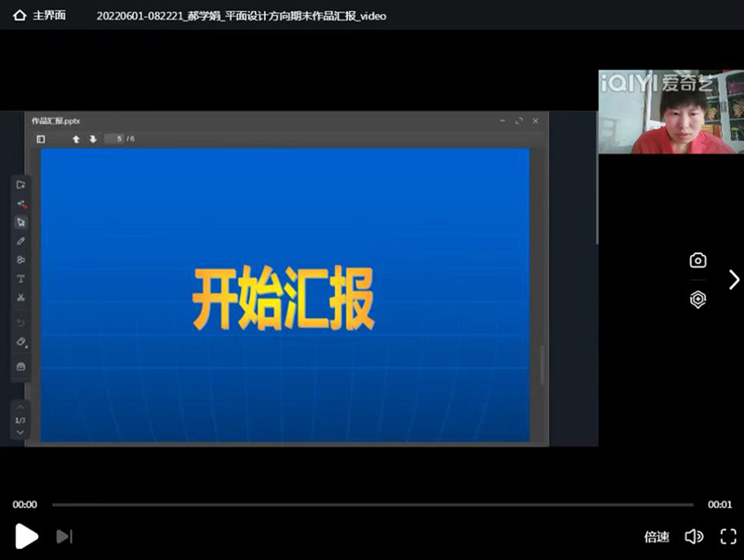Viewport: 744px width, 560px height.
Task: Click the slide page number field
Action: click(x=116, y=139)
